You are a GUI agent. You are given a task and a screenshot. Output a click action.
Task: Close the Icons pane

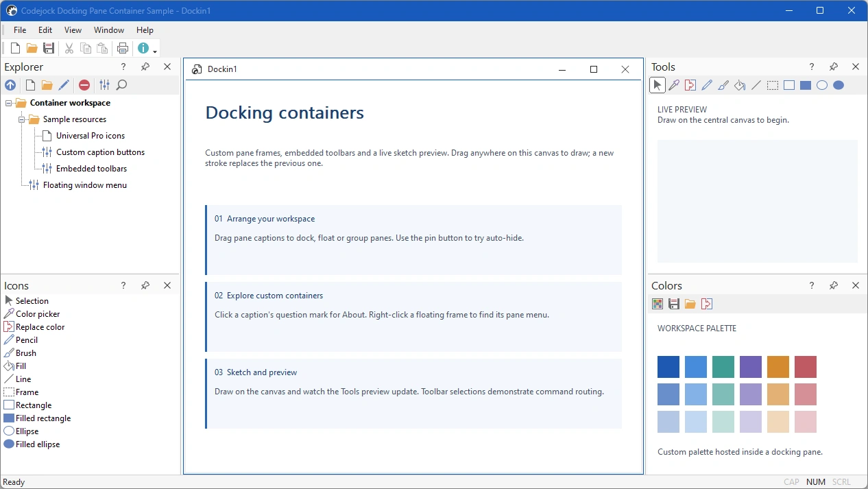tap(167, 285)
